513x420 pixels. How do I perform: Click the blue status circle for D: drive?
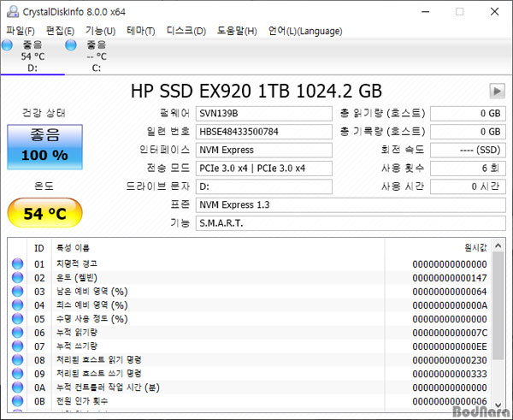7,45
